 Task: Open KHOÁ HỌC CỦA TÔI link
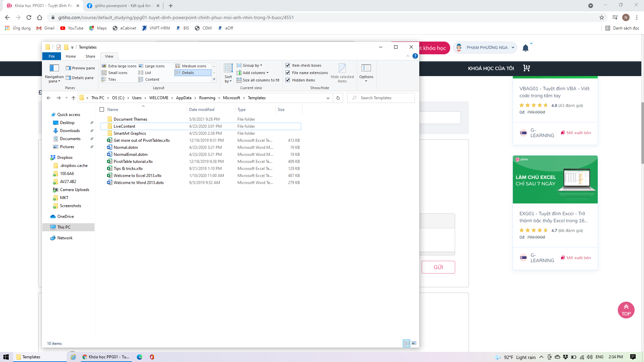491,68
